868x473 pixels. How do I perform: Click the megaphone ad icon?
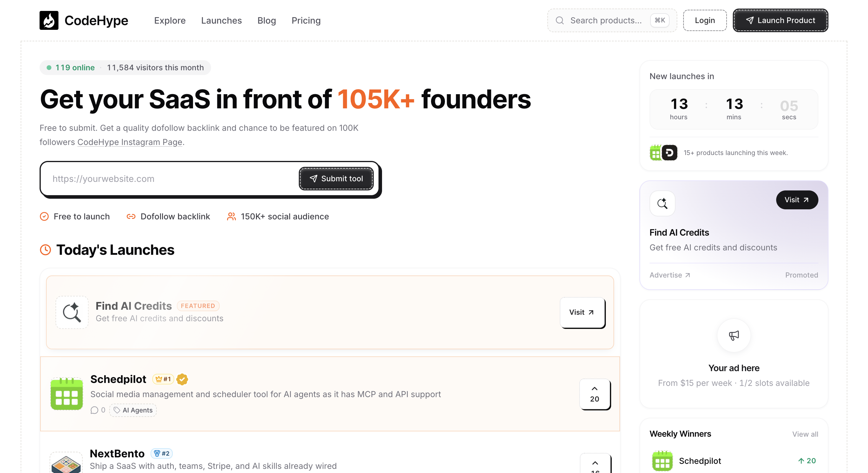pyautogui.click(x=734, y=335)
